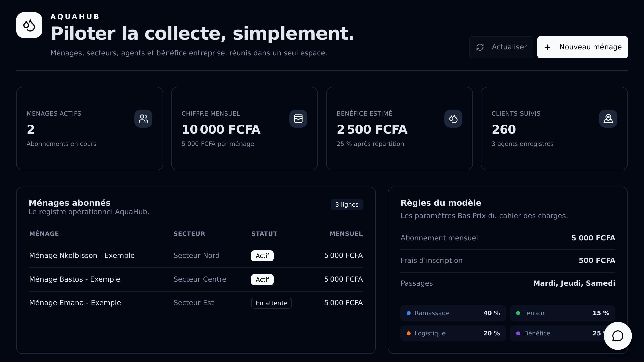Click the orange Logistique 20 % chip
This screenshot has height=362, width=644.
click(x=453, y=333)
